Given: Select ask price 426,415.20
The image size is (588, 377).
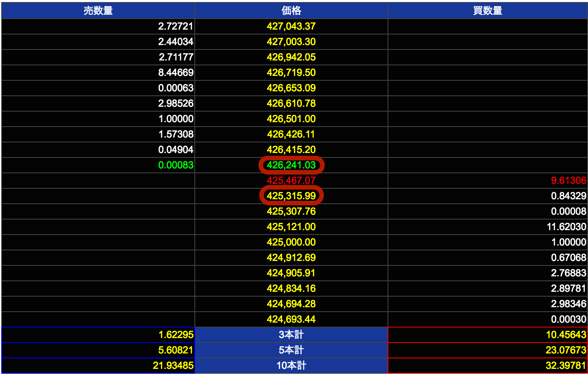Looking at the screenshot, I should 291,150.
